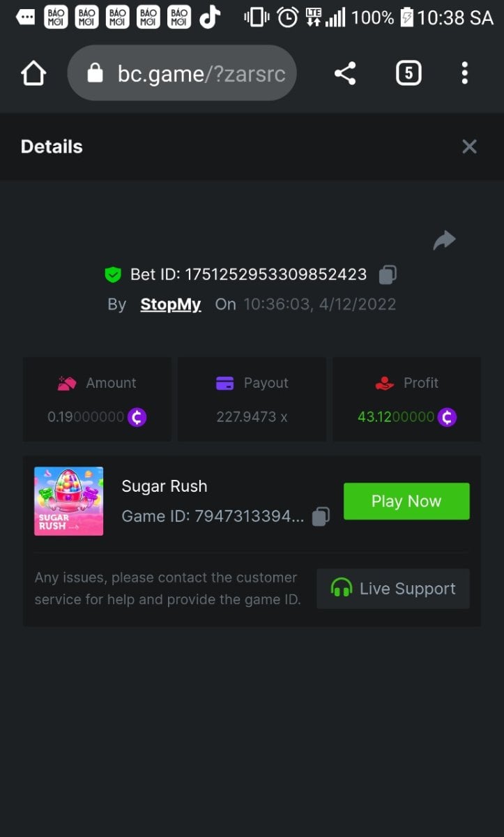
Task: Tap the TikTok notification icon in status bar
Action: click(x=210, y=17)
